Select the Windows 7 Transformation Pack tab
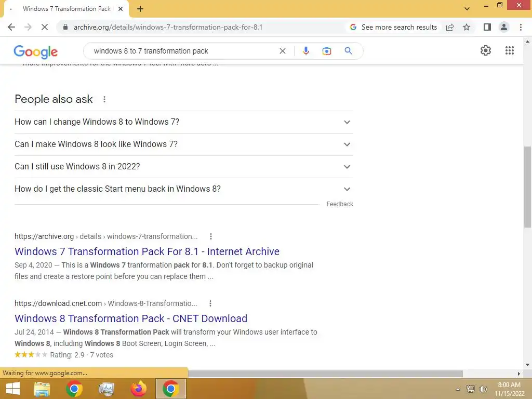 [x=66, y=9]
